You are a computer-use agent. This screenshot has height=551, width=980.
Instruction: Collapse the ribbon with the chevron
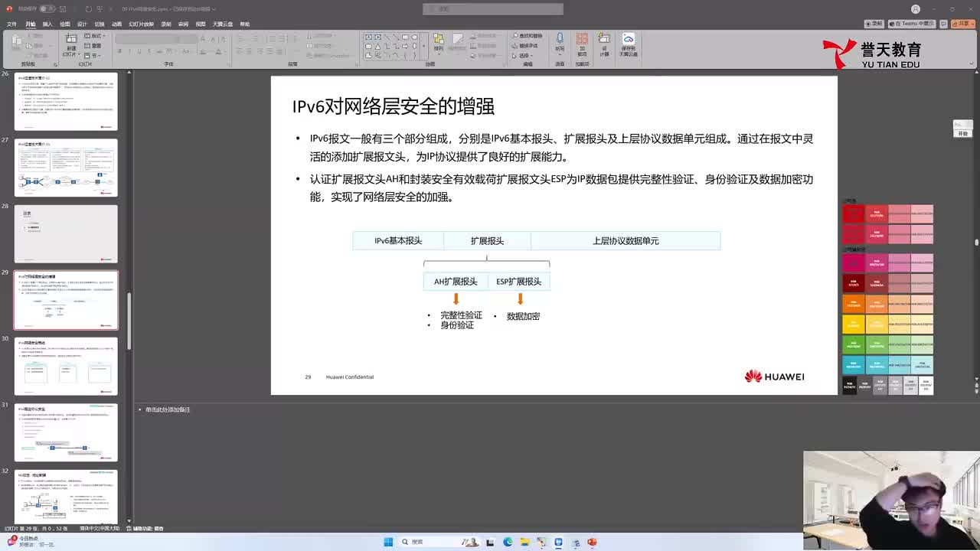(x=972, y=64)
